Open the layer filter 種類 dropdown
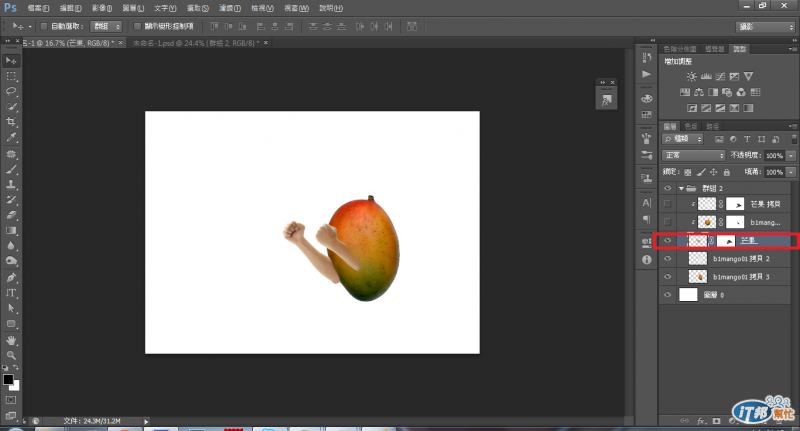 (x=683, y=139)
